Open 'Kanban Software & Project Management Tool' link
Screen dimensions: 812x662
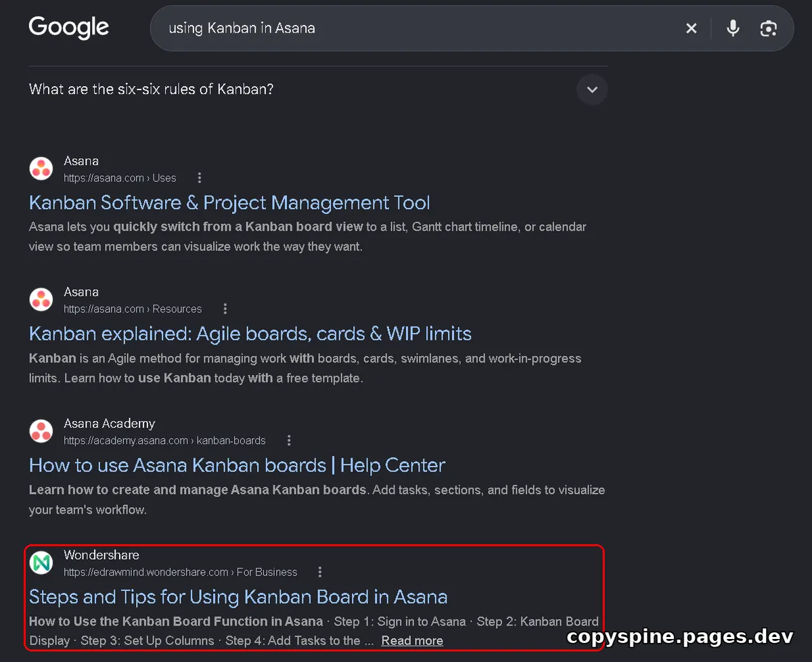click(x=229, y=202)
